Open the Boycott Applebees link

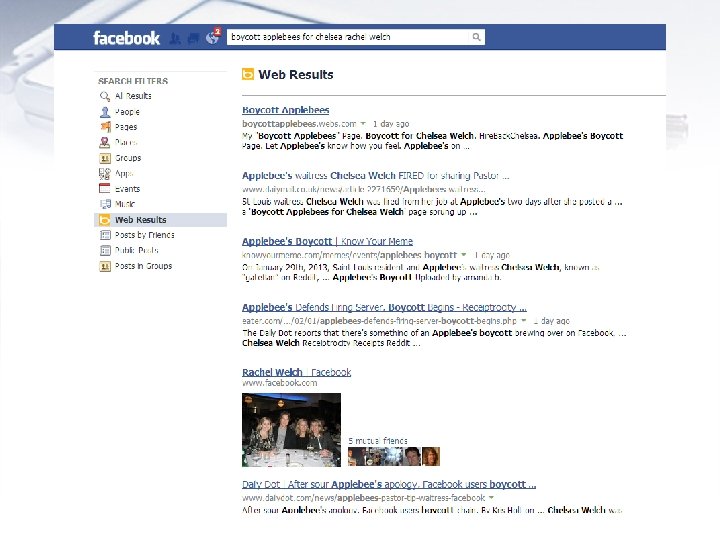point(286,110)
